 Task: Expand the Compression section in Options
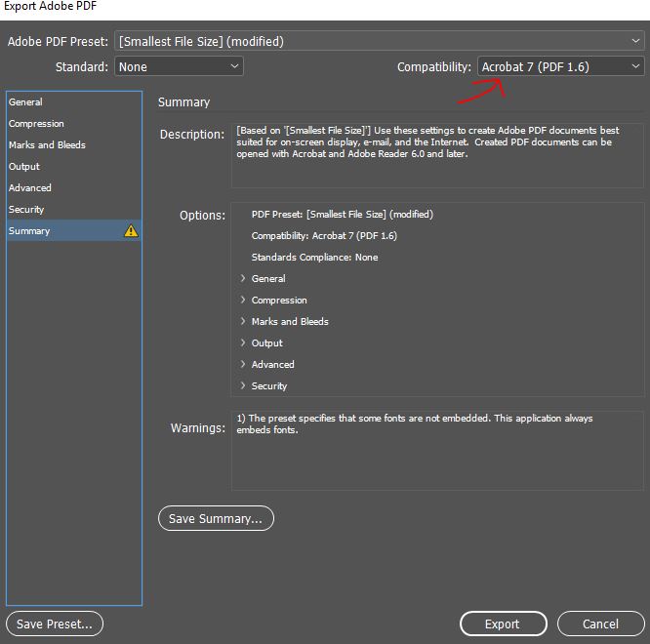click(x=242, y=300)
